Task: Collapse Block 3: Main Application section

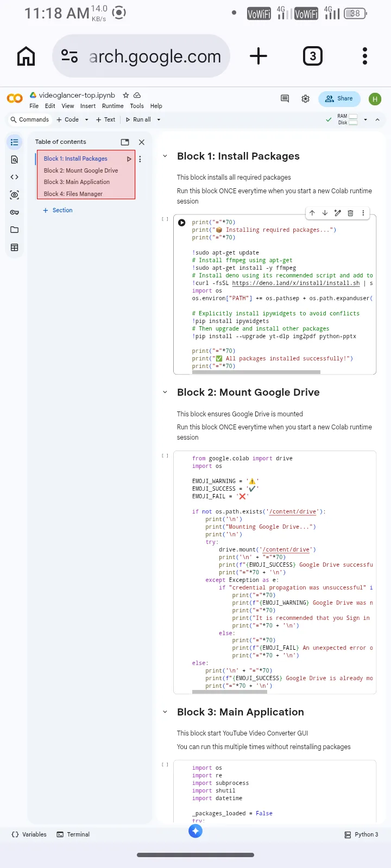Action: pyautogui.click(x=165, y=712)
